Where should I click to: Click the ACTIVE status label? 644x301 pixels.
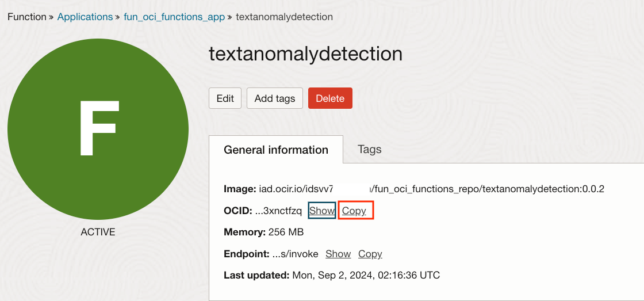point(98,233)
